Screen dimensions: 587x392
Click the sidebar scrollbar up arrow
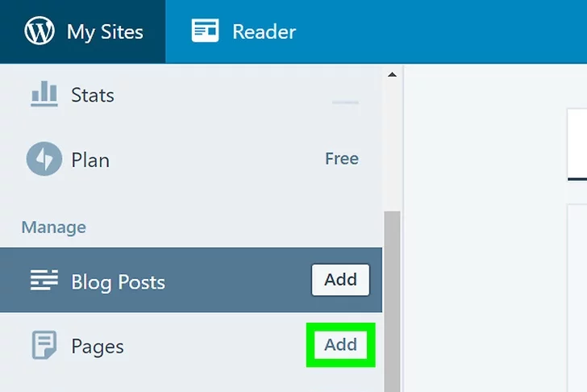[x=392, y=75]
